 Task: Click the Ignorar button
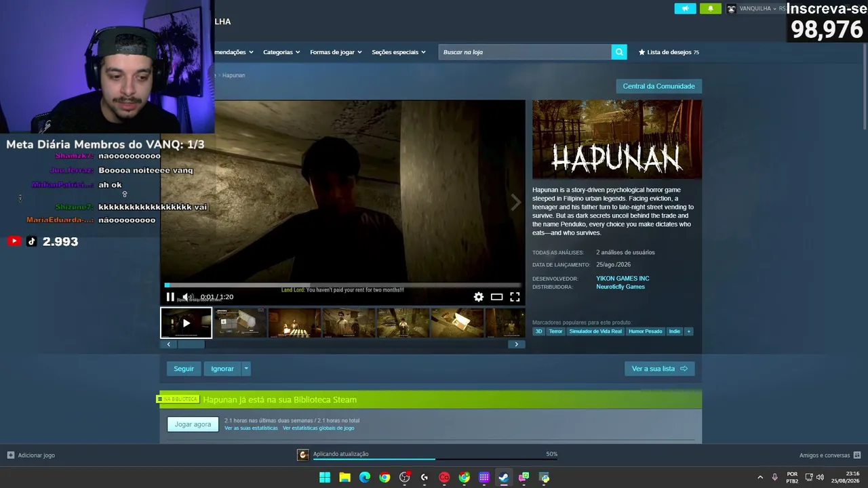(222, 369)
